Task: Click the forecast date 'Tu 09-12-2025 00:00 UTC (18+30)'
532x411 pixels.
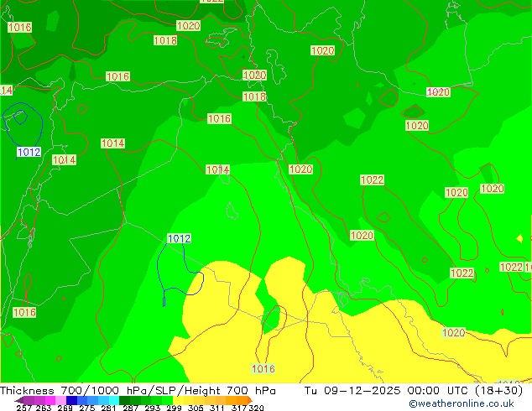Action: tap(413, 391)
